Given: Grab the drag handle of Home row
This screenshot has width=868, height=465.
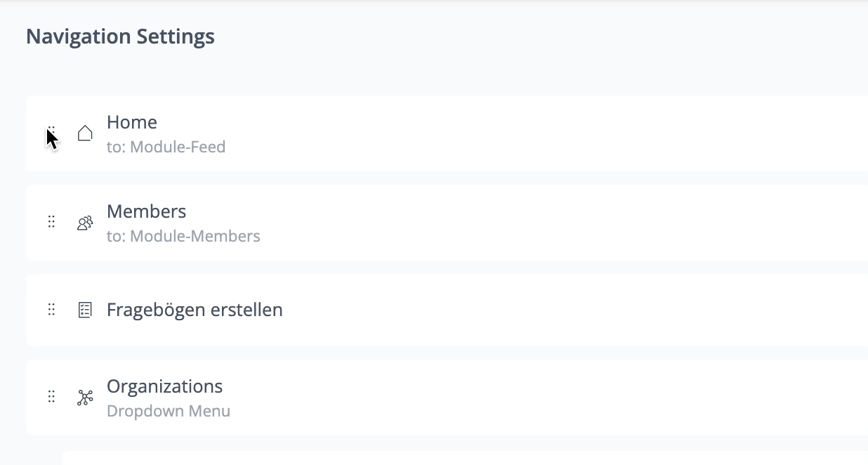Looking at the screenshot, I should [x=51, y=133].
